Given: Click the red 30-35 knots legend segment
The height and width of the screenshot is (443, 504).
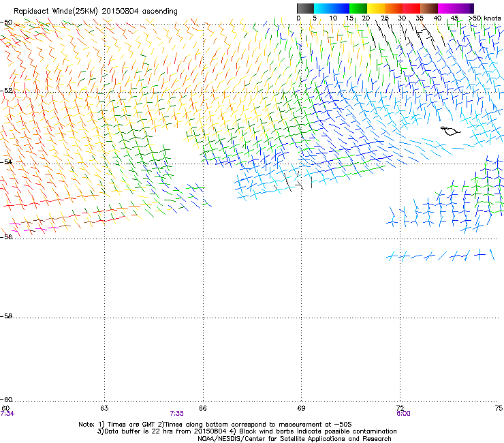Looking at the screenshot, I should tap(411, 8).
